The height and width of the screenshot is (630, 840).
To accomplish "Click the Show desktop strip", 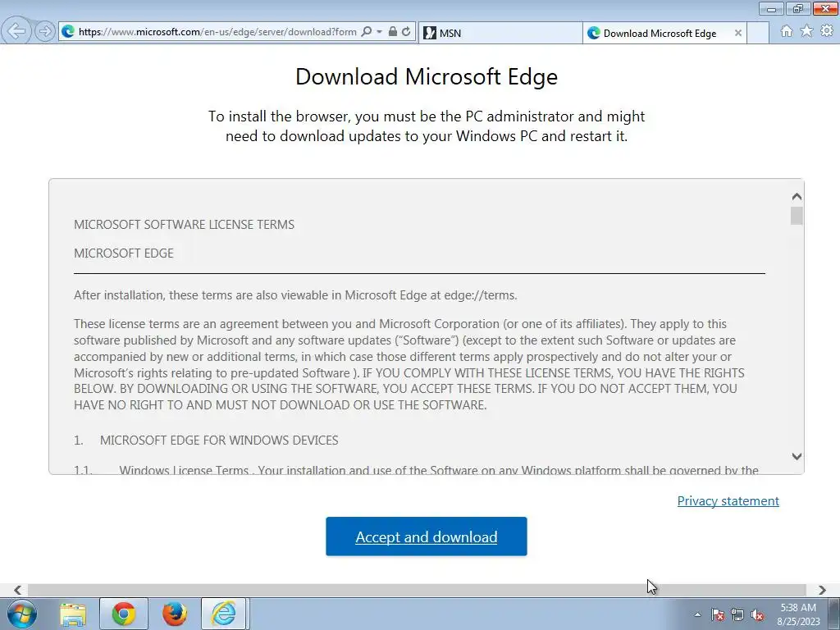I will tap(834, 614).
